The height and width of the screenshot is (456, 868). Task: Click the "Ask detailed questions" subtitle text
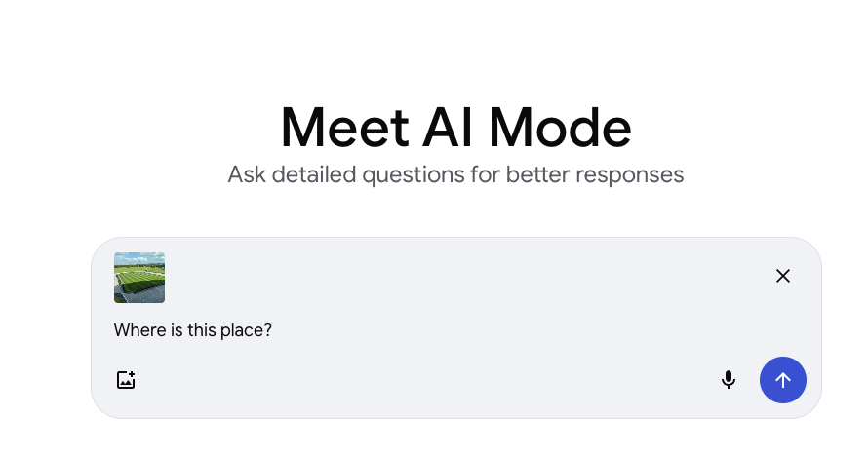(x=455, y=175)
